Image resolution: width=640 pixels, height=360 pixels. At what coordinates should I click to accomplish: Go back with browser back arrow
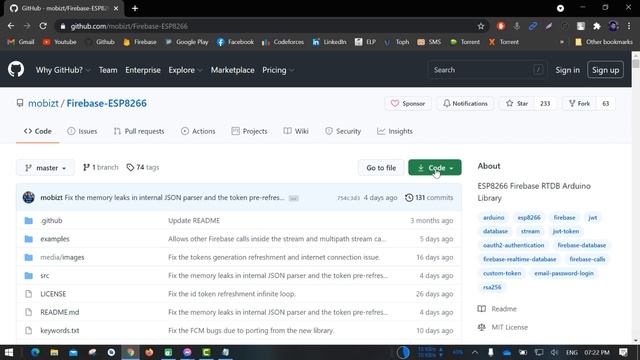[11, 26]
